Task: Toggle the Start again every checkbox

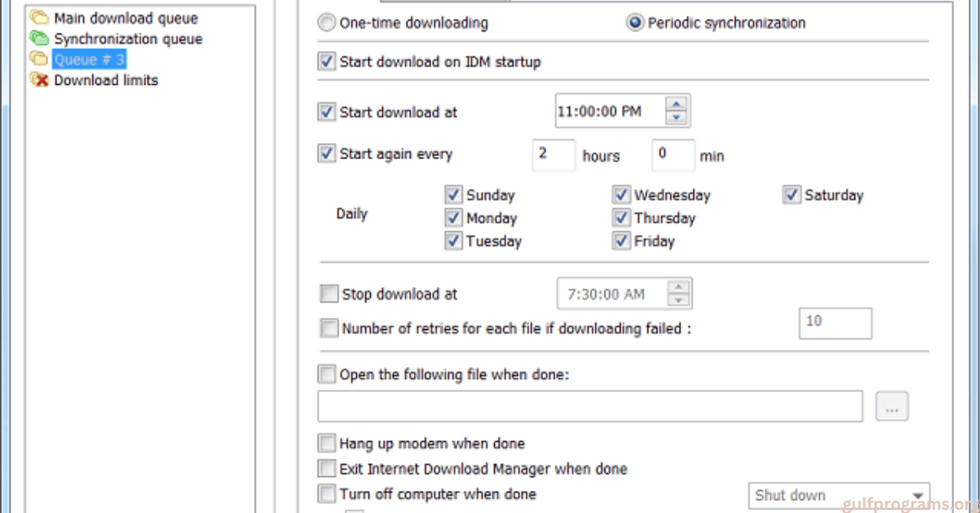Action: click(x=327, y=154)
